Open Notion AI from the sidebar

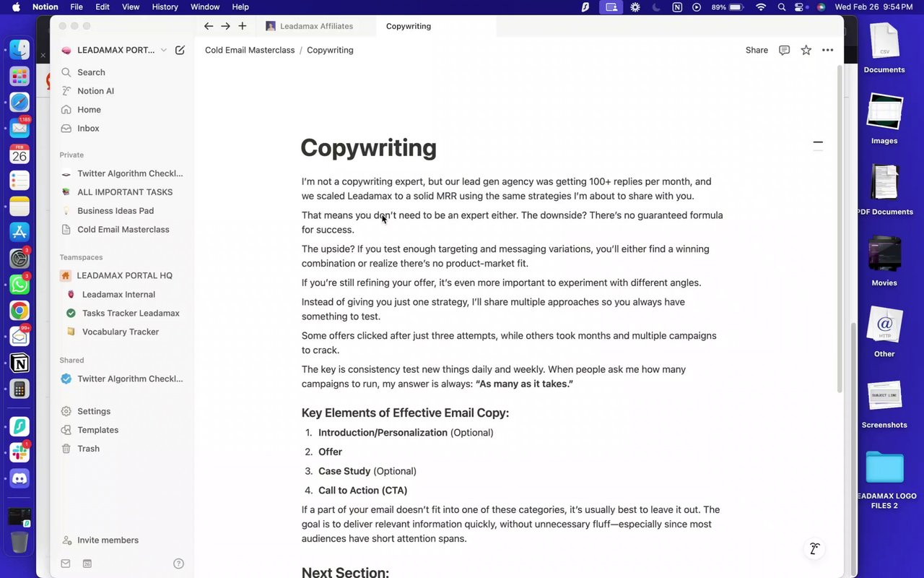click(x=95, y=91)
